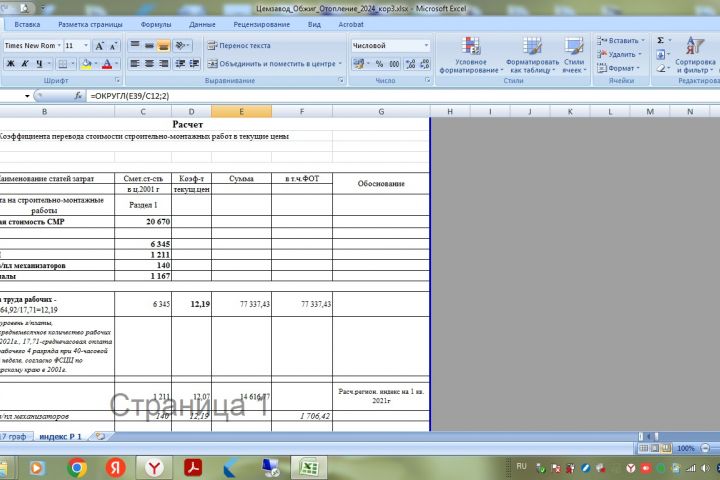The image size is (720, 480).
Task: Toggle italic formatting (К)
Action: pos(25,64)
